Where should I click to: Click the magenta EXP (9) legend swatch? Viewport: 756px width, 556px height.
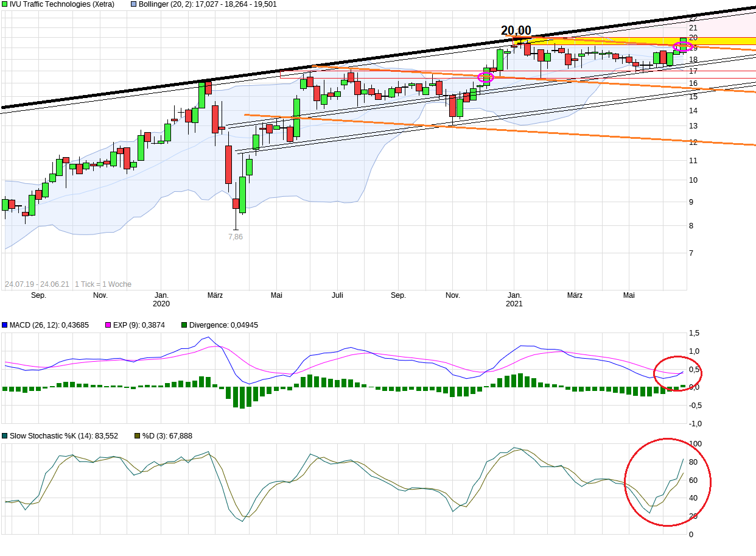tap(109, 325)
